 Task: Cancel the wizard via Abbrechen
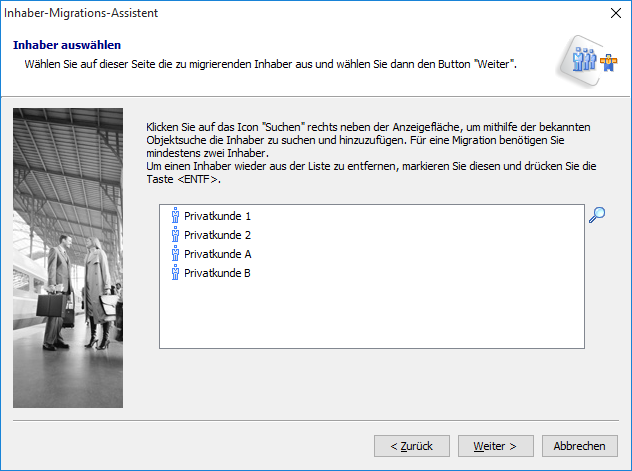(x=579, y=446)
